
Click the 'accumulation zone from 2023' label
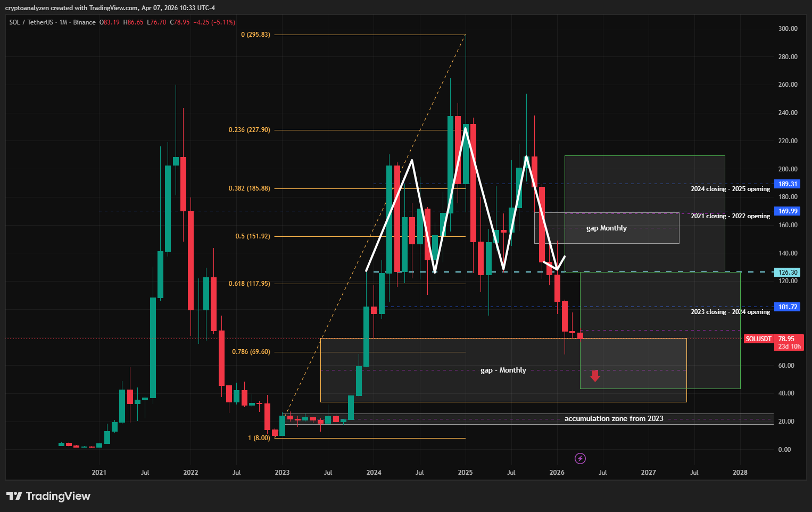[614, 419]
